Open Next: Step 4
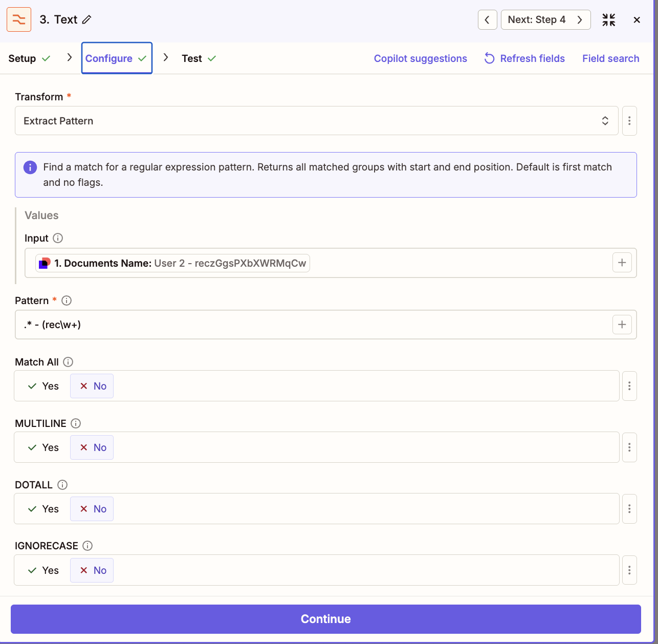The height and width of the screenshot is (644, 658). coord(545,20)
